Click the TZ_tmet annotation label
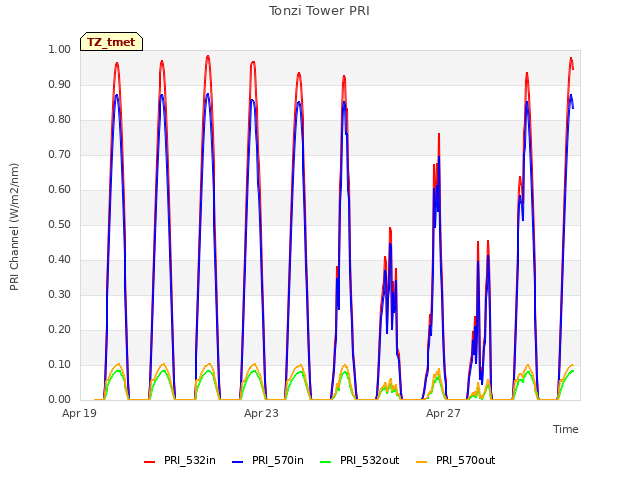 click(x=111, y=42)
